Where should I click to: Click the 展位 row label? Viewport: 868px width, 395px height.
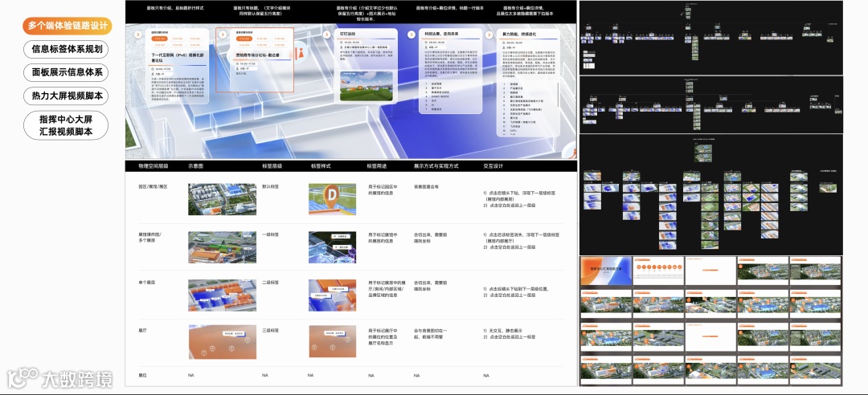[142, 375]
